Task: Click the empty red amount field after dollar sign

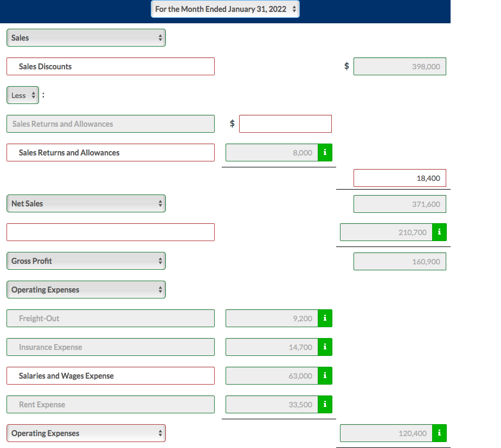Action: (285, 124)
